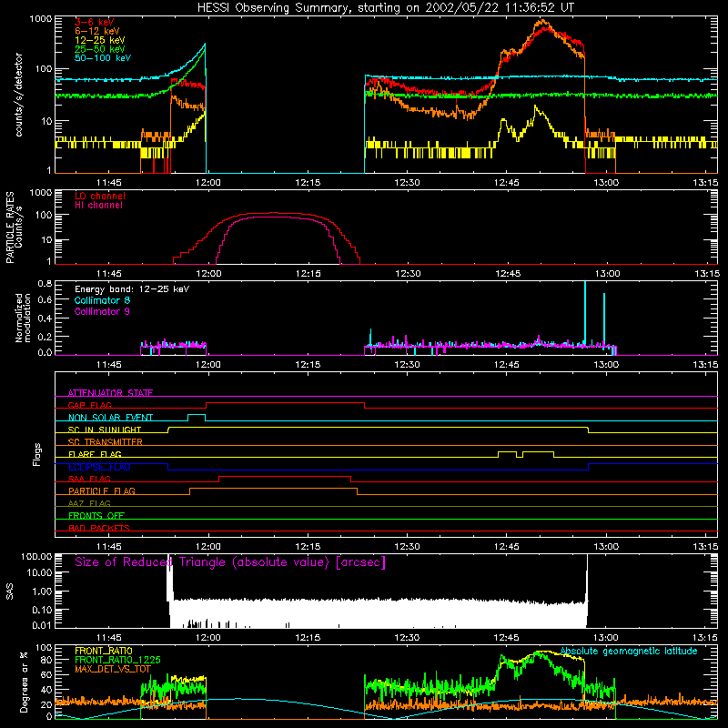Image resolution: width=728 pixels, height=728 pixels.
Task: Click the LO channel legend label
Action: coord(100,196)
